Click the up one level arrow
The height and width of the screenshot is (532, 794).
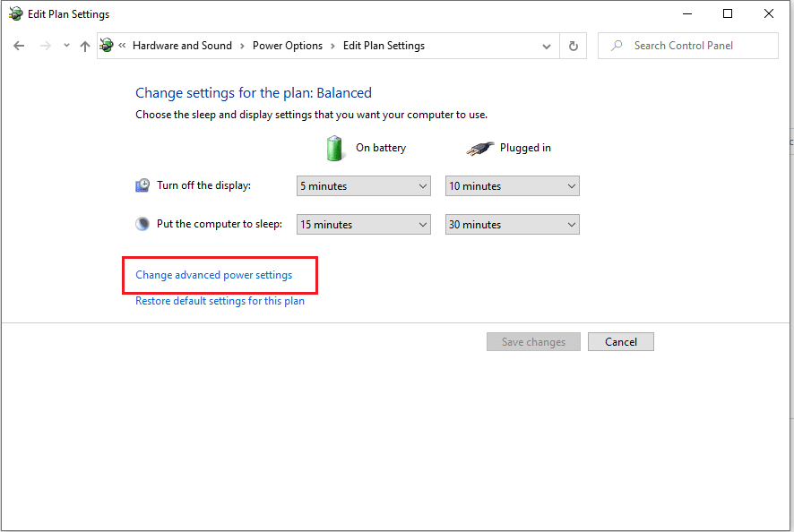coord(84,45)
